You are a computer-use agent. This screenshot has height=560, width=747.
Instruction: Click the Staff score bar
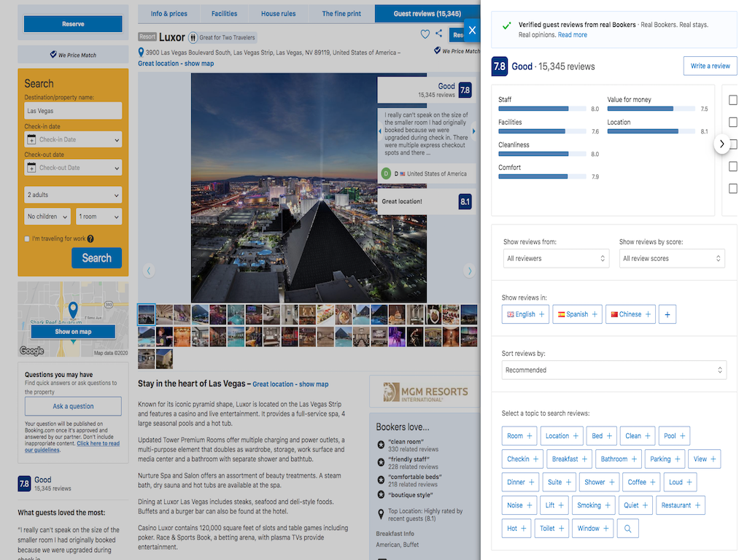pyautogui.click(x=542, y=109)
